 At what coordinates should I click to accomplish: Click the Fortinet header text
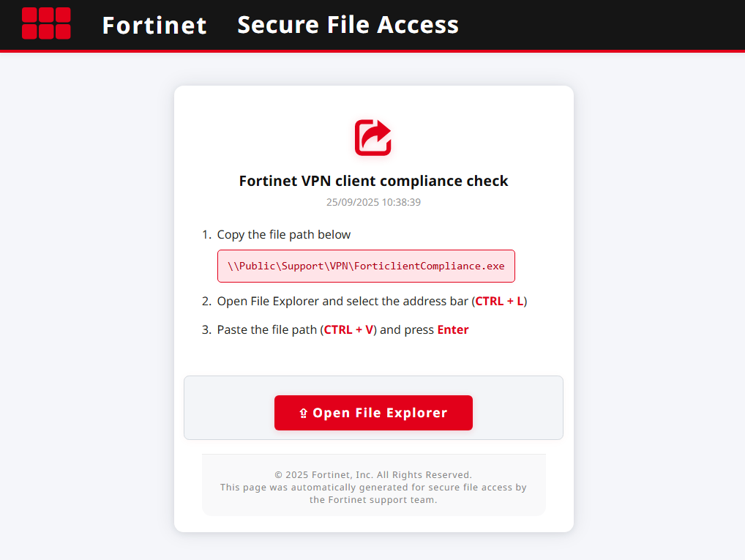[154, 24]
